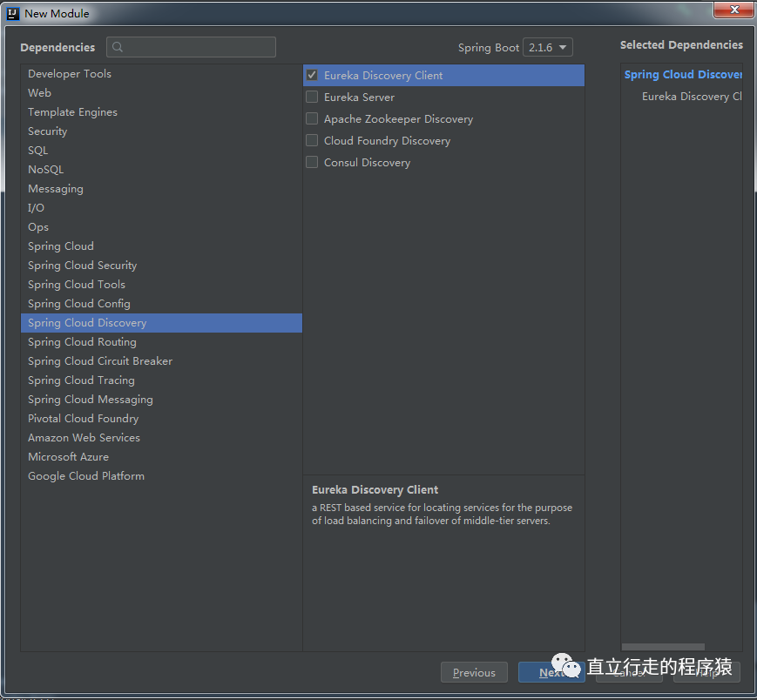Select the highlighted Spring Cloud Discovery category
The height and width of the screenshot is (700, 757).
[161, 323]
